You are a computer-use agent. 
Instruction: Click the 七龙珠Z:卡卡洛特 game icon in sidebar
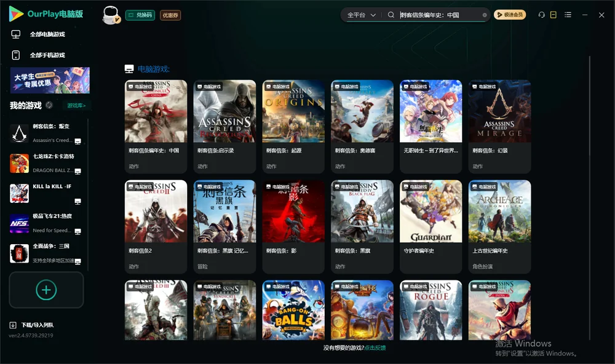19,163
